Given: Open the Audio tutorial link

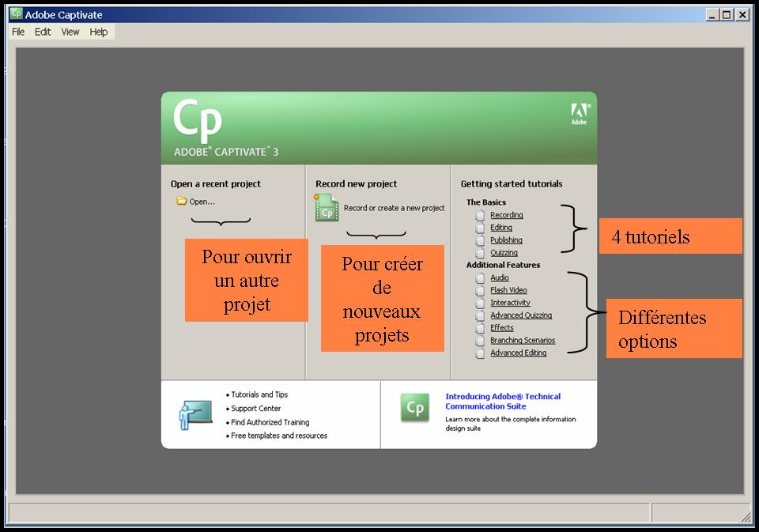Looking at the screenshot, I should (500, 278).
